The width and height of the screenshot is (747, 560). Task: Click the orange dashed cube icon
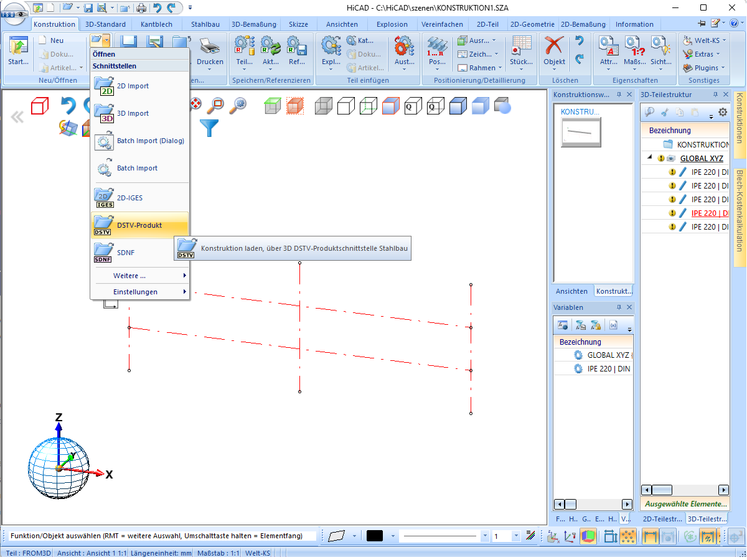click(x=294, y=106)
